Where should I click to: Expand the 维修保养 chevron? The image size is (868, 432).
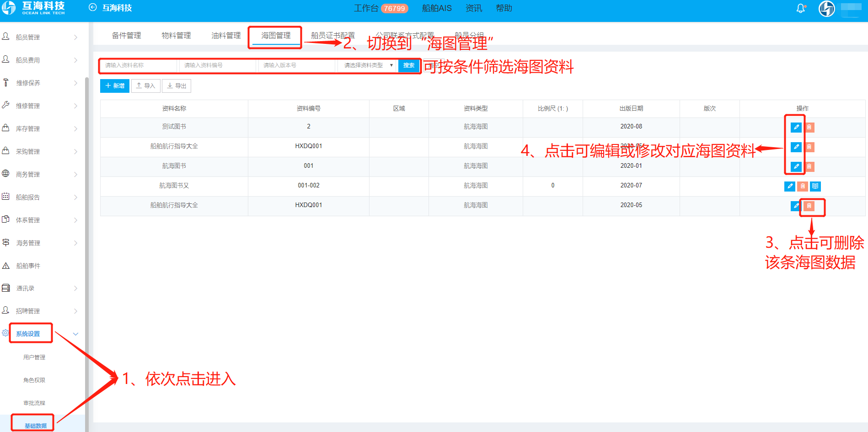coord(76,83)
